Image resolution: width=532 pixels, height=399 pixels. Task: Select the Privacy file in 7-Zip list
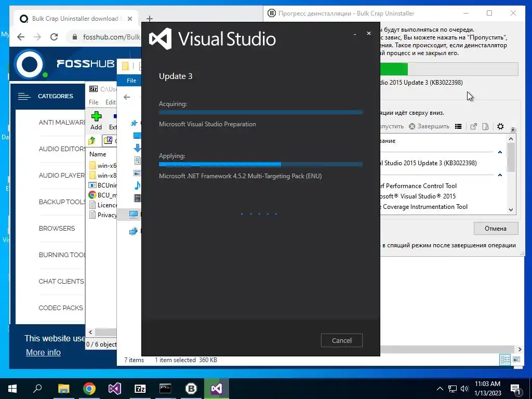(102, 215)
